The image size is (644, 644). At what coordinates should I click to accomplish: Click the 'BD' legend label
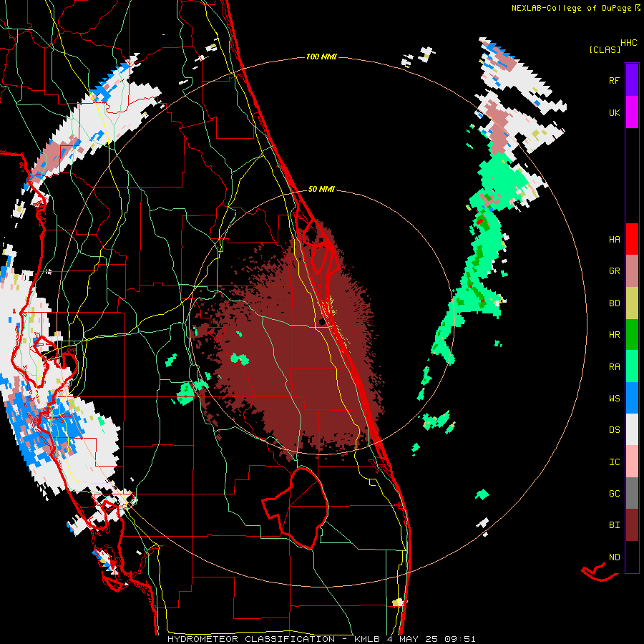click(614, 303)
